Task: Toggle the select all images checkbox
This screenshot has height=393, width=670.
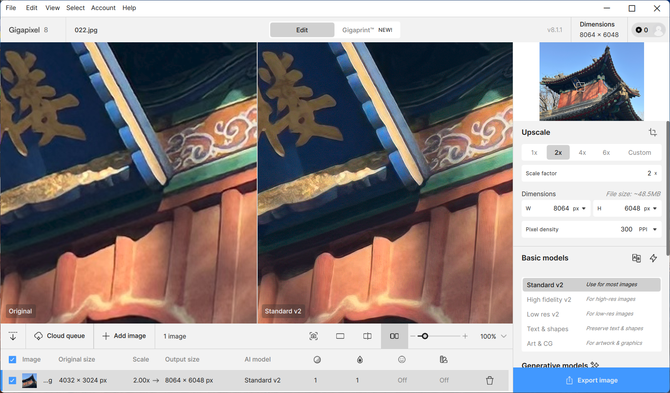Action: click(x=12, y=360)
